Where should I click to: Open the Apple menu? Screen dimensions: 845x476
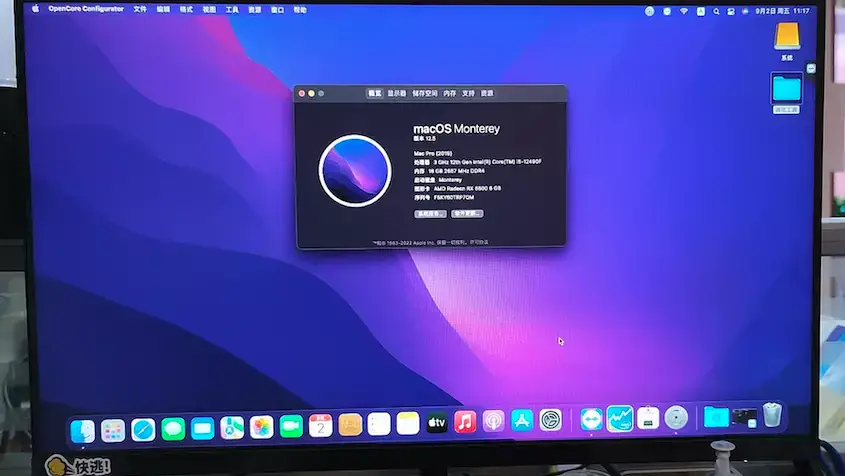pos(36,9)
